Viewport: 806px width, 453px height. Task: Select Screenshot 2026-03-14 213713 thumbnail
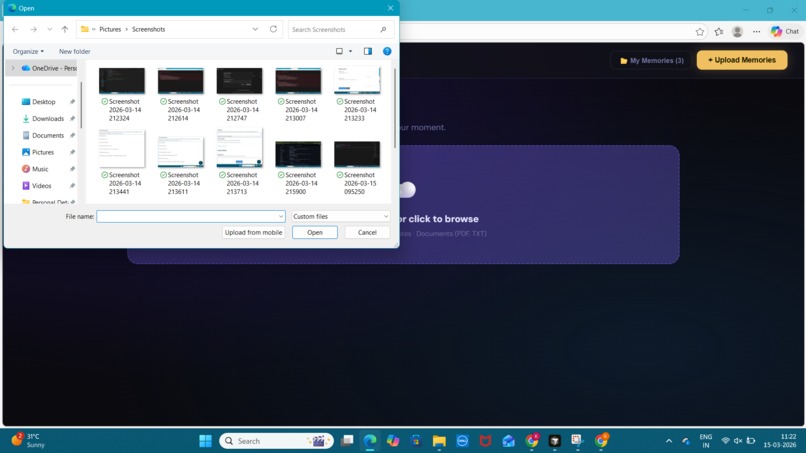coord(240,148)
